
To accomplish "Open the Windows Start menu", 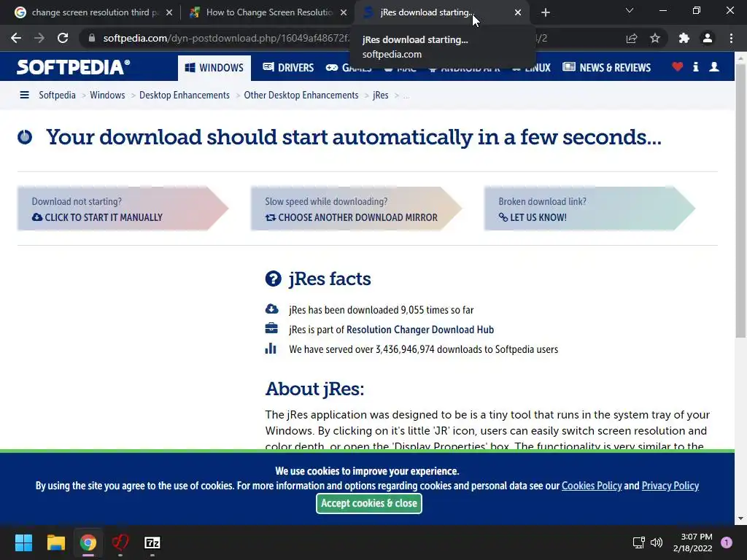I will click(23, 542).
